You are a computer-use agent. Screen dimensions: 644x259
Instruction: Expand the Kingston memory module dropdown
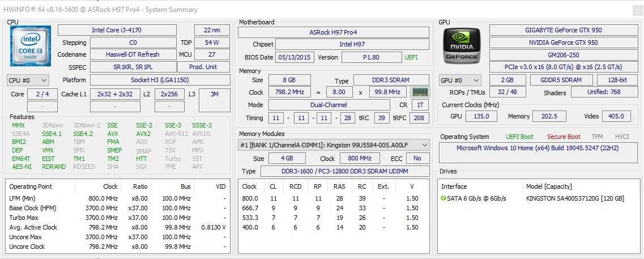pyautogui.click(x=334, y=145)
